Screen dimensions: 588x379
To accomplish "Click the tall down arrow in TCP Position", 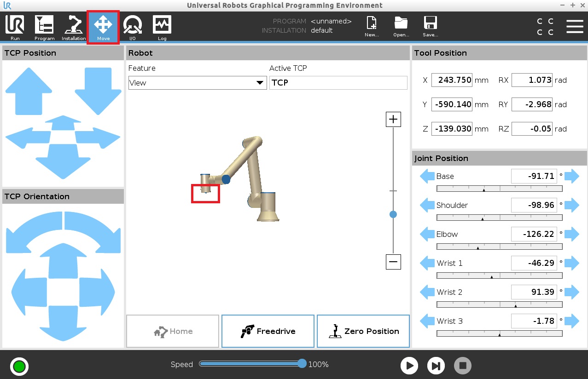I will point(98,91).
